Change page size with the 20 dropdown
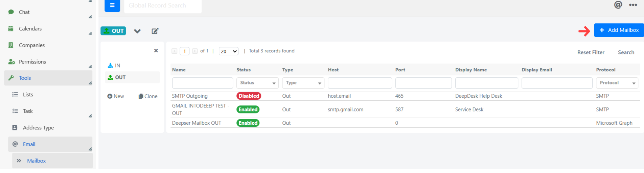644x173 pixels. point(229,51)
